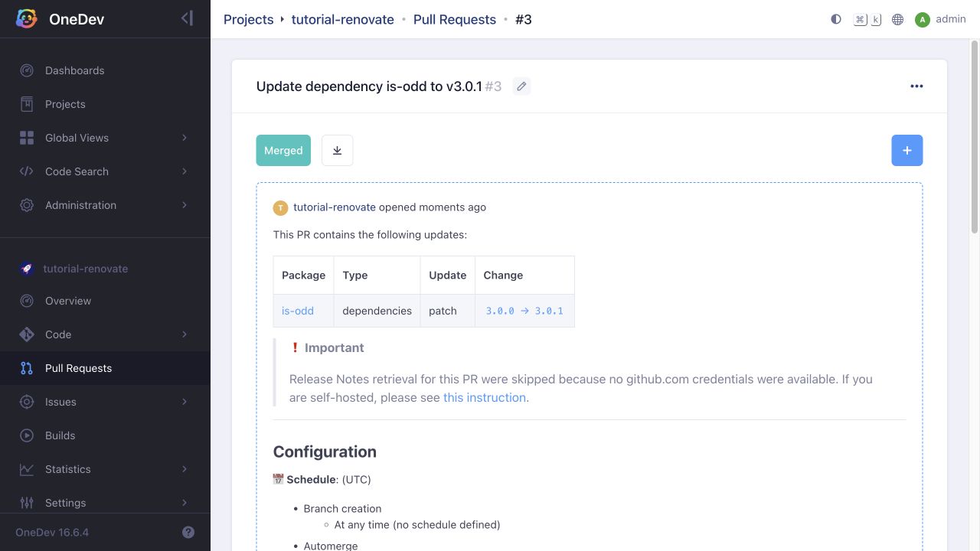
Task: Click the Configuration heading
Action: [x=325, y=452]
